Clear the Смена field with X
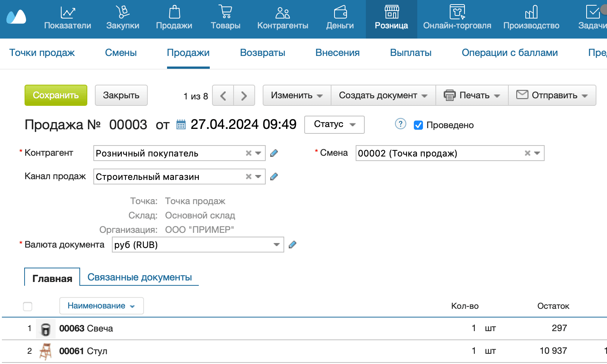This screenshot has height=364, width=607. click(527, 153)
